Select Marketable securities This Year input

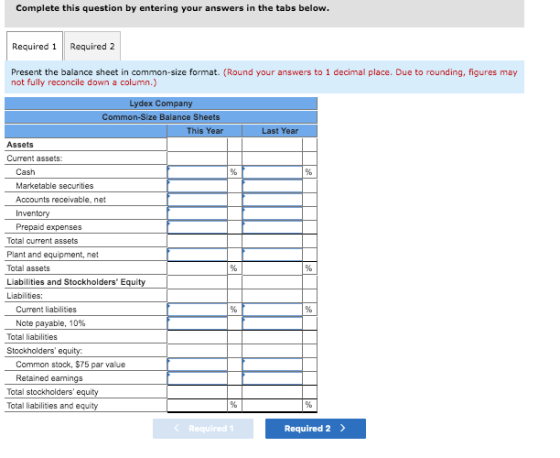coord(197,186)
